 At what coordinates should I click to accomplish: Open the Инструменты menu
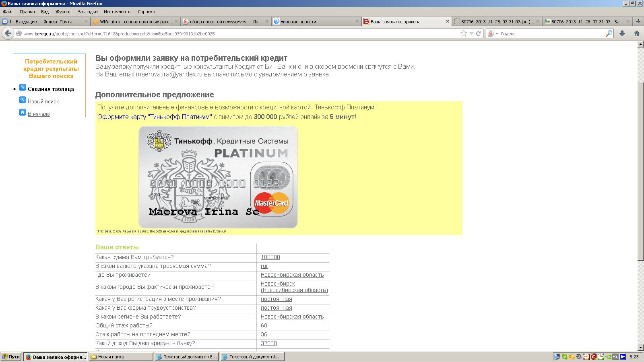[x=118, y=12]
